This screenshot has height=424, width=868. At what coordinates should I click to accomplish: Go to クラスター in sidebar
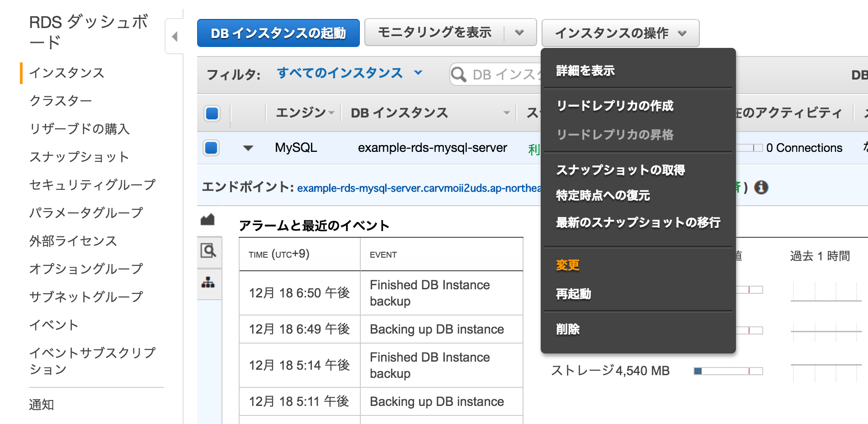click(61, 100)
